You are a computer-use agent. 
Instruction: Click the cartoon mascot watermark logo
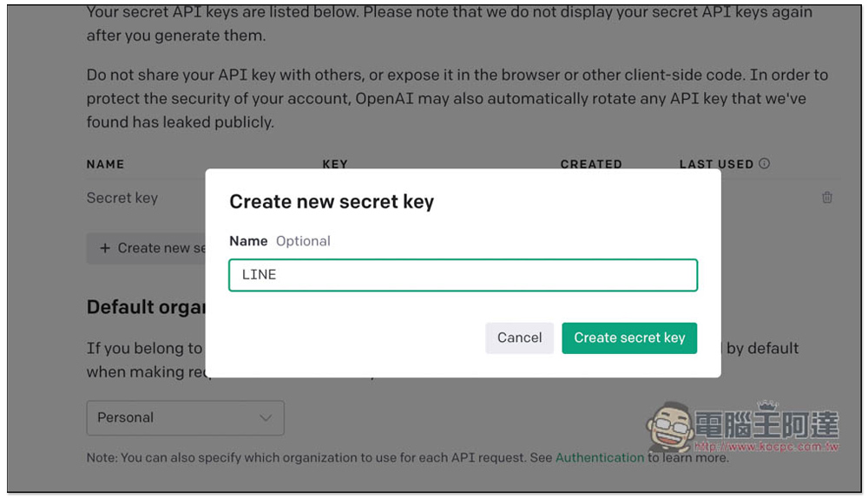667,429
